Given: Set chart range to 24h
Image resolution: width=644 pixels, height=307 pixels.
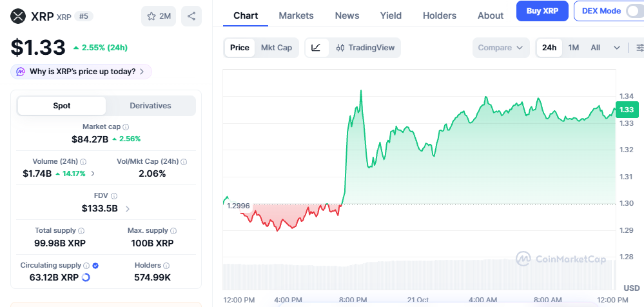Looking at the screenshot, I should coord(549,48).
